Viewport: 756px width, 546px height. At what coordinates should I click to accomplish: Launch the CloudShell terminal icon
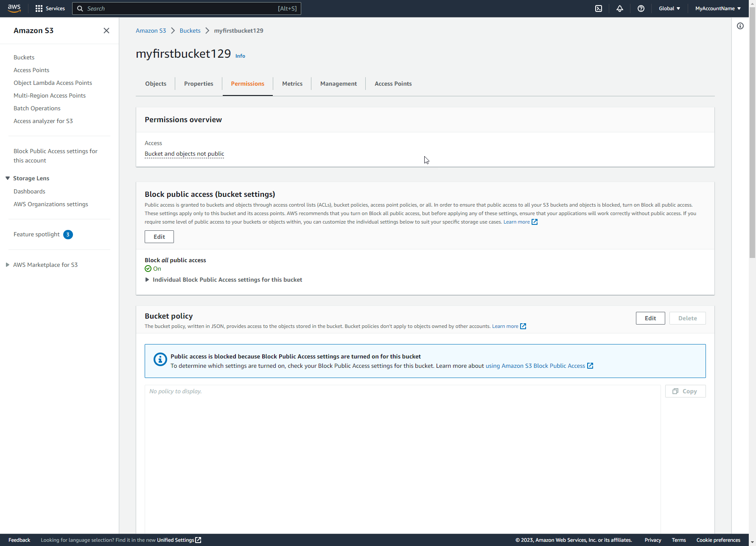pyautogui.click(x=599, y=8)
